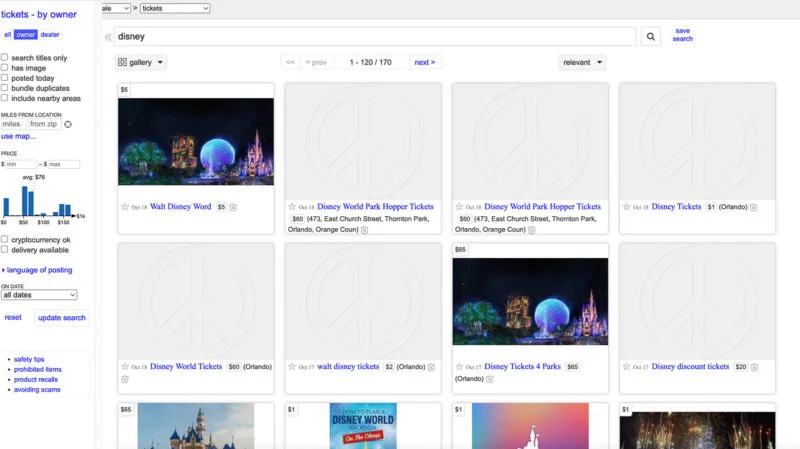800x449 pixels.
Task: Check include nearby areas
Action: (x=5, y=98)
